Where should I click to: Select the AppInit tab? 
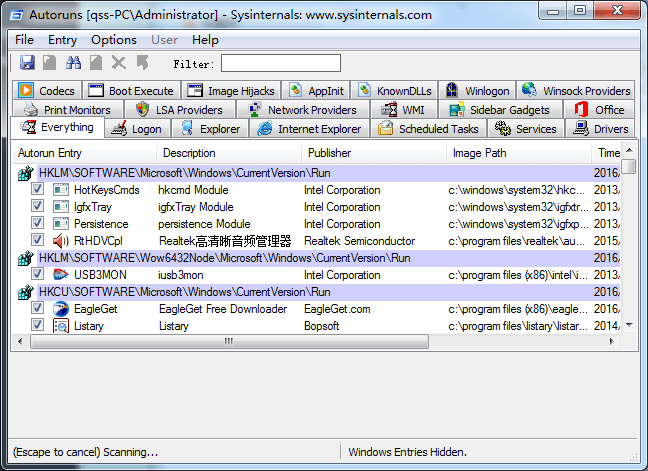click(x=317, y=90)
